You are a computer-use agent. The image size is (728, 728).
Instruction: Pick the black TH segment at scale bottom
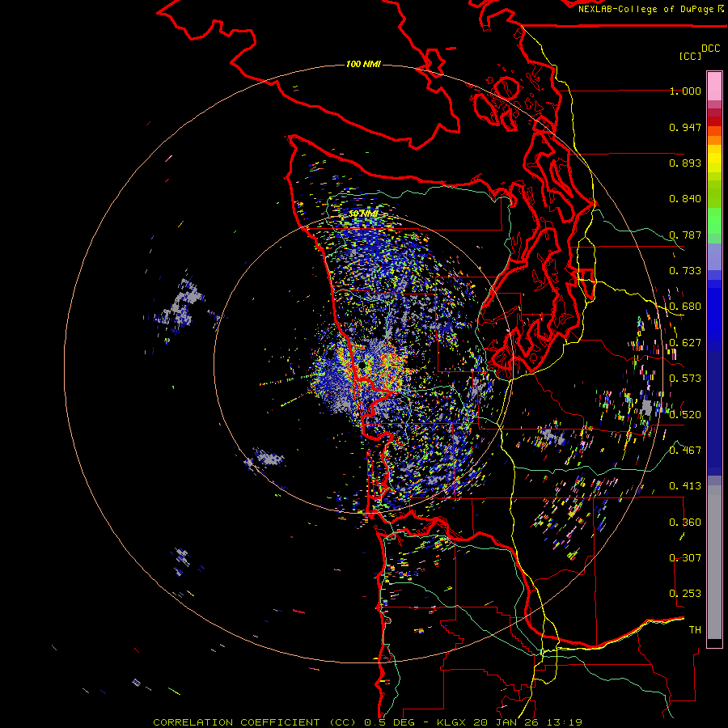click(x=714, y=643)
